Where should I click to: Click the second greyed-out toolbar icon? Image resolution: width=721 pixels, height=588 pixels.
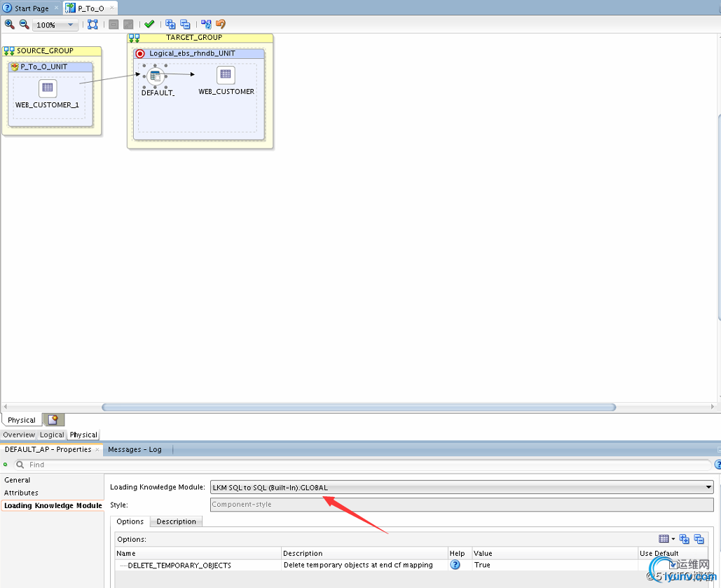coord(128,25)
